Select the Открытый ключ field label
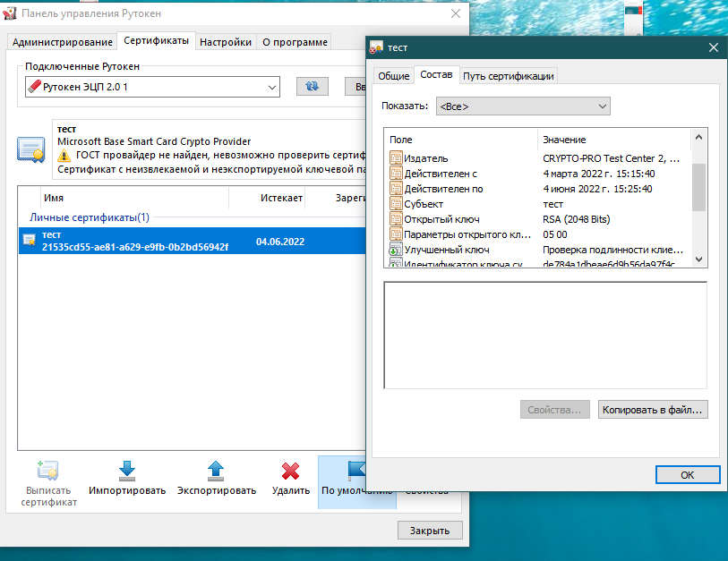728x561 pixels. [441, 219]
